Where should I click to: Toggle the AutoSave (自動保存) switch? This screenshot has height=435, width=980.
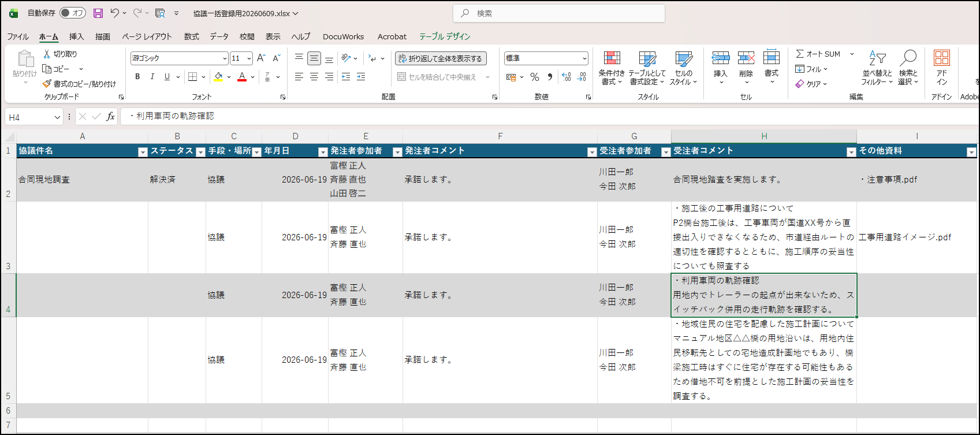point(73,13)
